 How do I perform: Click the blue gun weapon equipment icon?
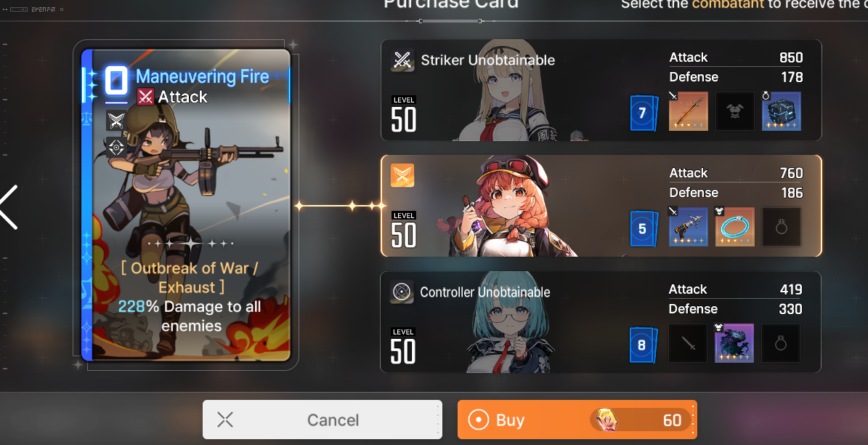[688, 227]
